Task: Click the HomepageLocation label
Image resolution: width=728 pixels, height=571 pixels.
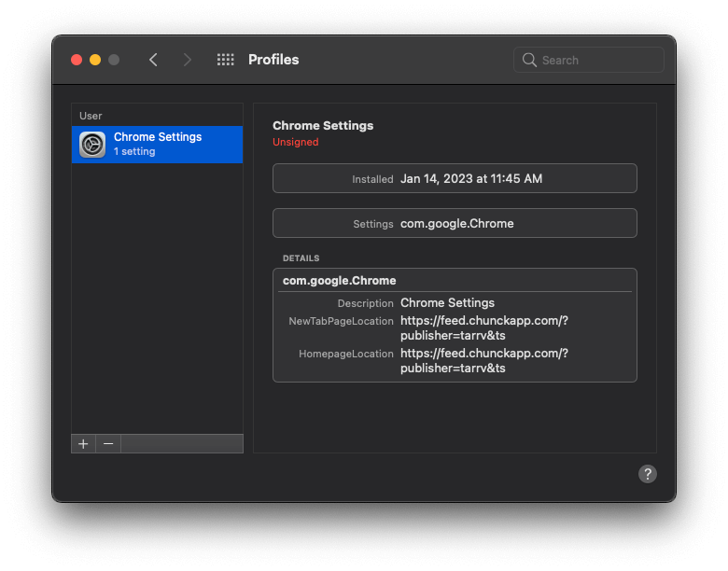Action: [x=346, y=354]
